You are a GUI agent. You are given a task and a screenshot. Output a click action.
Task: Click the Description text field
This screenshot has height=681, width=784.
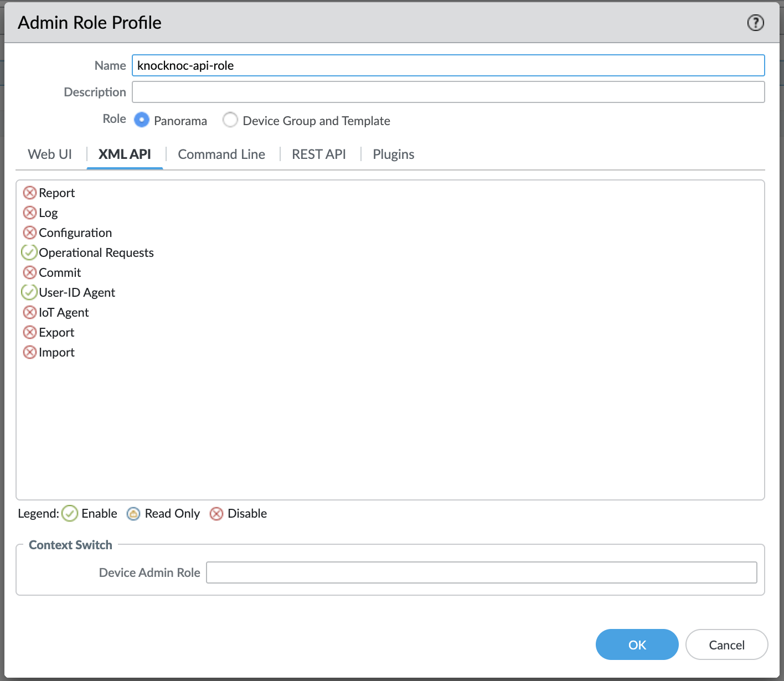click(448, 92)
